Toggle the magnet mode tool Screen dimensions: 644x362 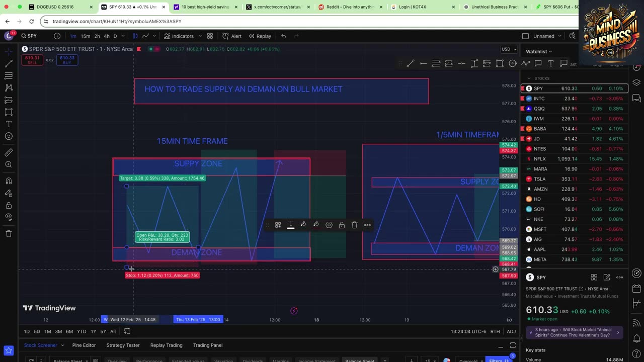[9, 181]
